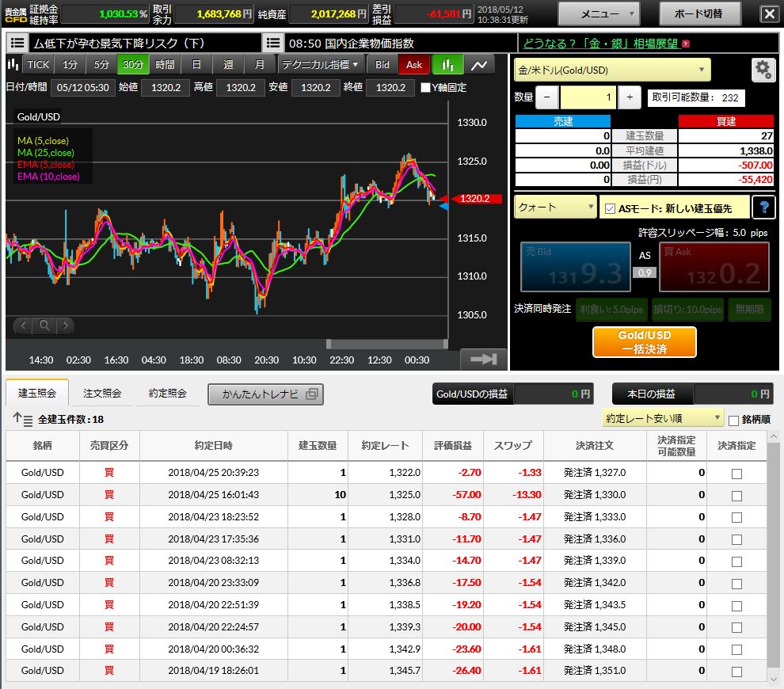This screenshot has width=784, height=689.
Task: Open the order settings gear icon
Action: 763,70
